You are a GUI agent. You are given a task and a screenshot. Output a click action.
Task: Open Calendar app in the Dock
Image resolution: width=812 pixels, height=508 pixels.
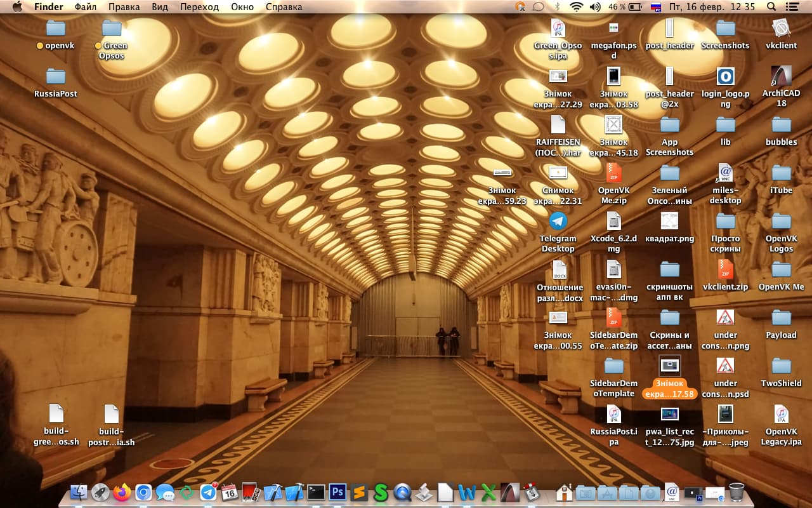tap(230, 492)
